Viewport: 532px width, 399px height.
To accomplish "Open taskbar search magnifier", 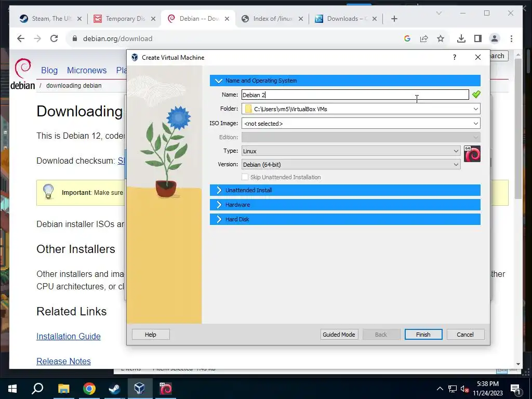I will coord(37,389).
